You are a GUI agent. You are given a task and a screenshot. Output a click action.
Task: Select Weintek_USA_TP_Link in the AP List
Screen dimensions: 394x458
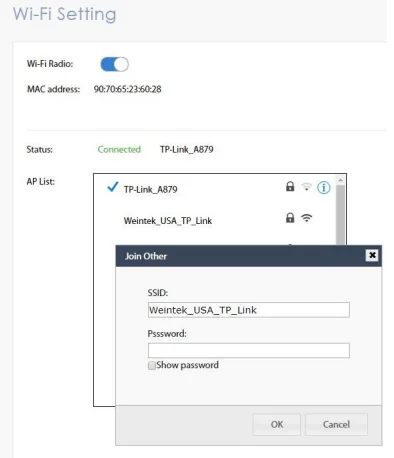coord(168,221)
